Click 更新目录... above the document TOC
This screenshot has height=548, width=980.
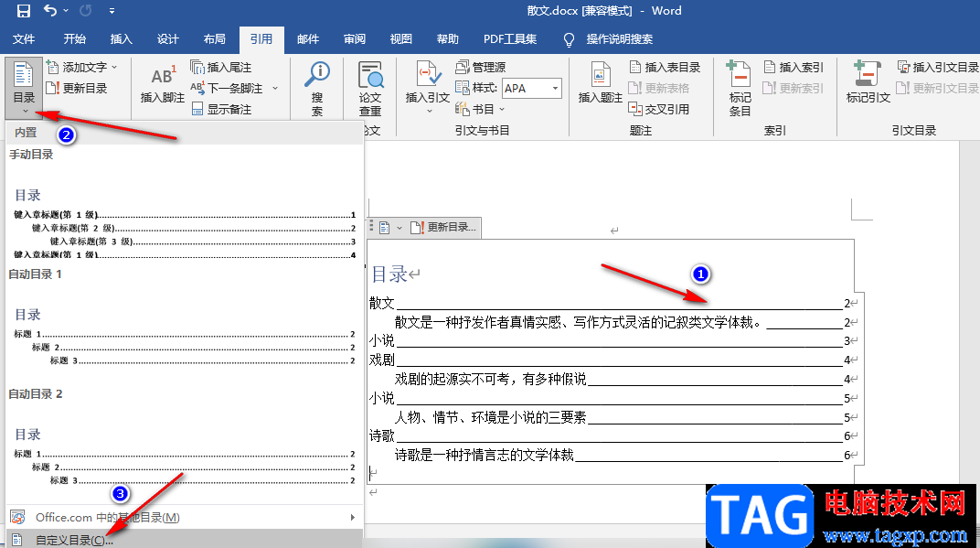click(x=443, y=227)
